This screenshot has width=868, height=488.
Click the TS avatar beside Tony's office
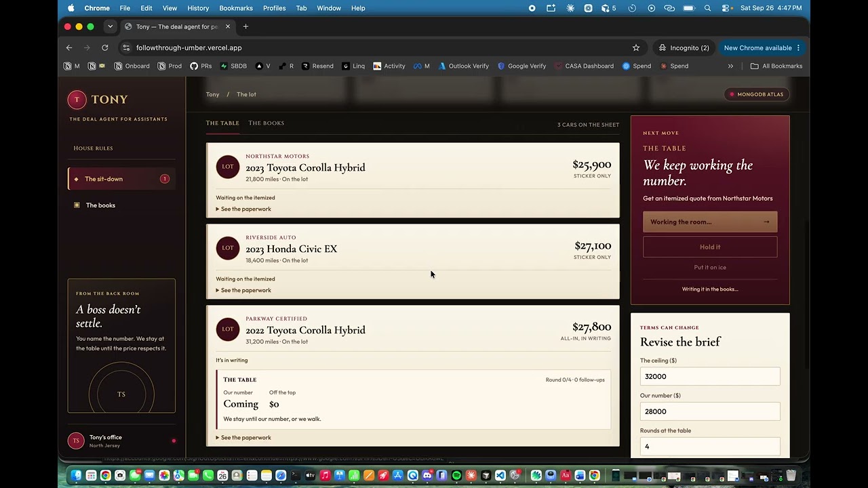coord(76,441)
